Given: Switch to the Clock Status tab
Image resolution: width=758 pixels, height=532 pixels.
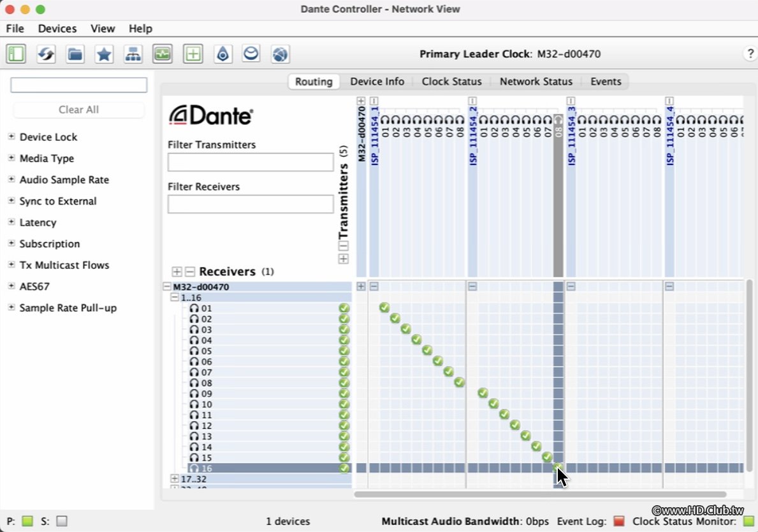Looking at the screenshot, I should (451, 81).
